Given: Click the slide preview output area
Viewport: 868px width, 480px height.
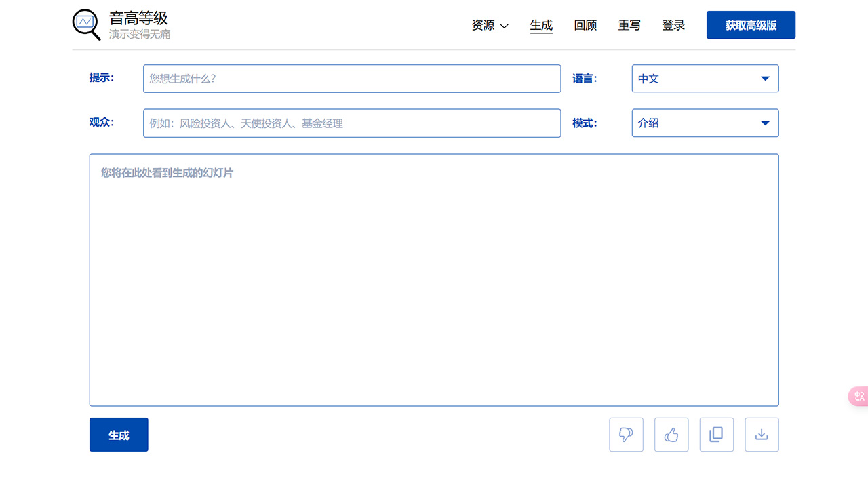Looking at the screenshot, I should [434, 279].
